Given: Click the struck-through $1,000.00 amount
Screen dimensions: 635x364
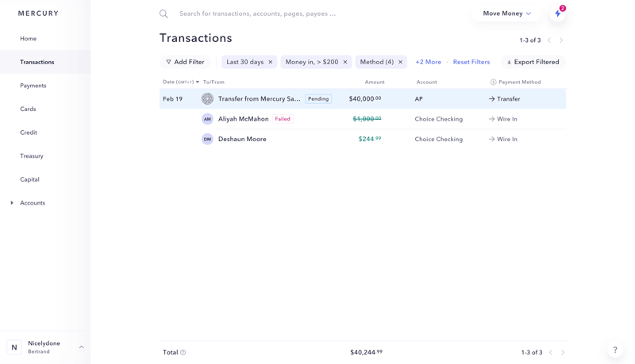Looking at the screenshot, I should coord(367,119).
